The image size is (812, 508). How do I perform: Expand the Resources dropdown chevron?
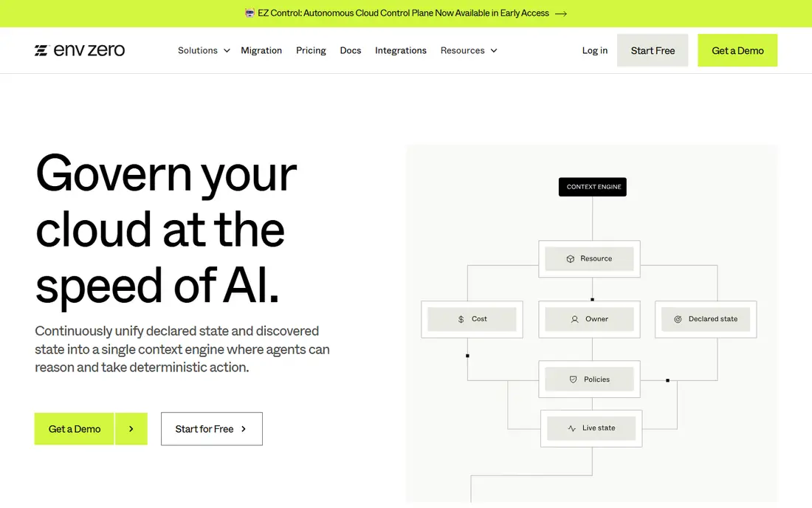point(494,51)
